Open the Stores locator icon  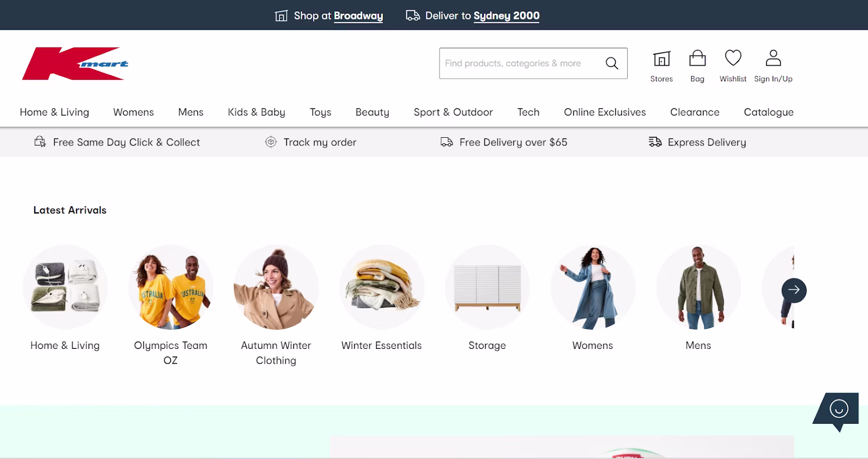tap(661, 58)
